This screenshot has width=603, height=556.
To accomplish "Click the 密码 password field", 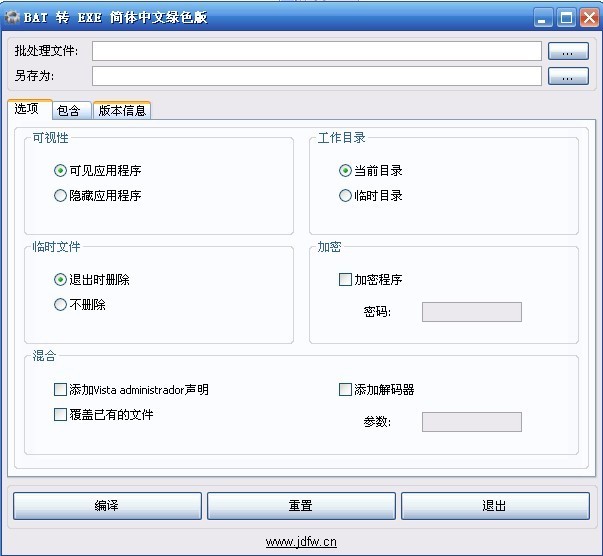I will tap(472, 312).
